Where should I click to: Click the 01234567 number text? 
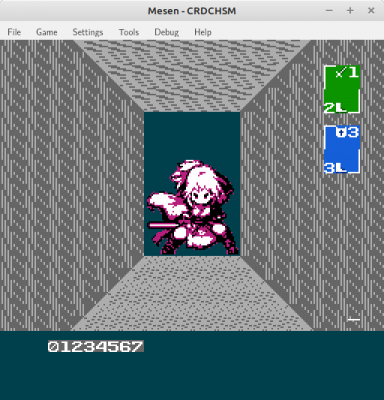click(96, 346)
